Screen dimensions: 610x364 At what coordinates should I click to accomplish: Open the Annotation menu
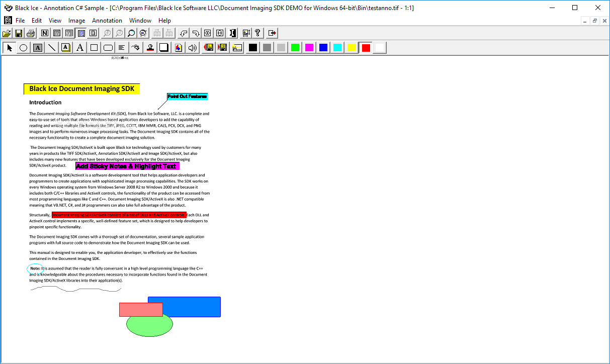tap(107, 21)
